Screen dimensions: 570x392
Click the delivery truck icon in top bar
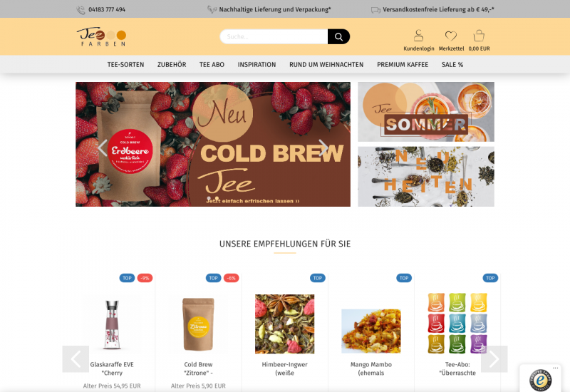pos(376,10)
